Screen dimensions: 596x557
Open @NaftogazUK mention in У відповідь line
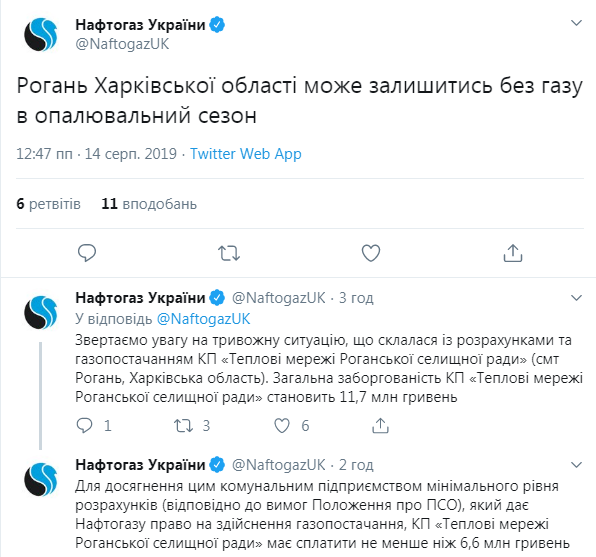coord(203,319)
